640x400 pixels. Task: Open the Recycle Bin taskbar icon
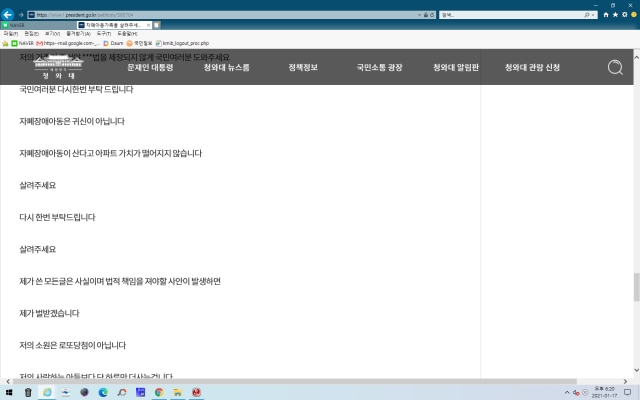28,392
